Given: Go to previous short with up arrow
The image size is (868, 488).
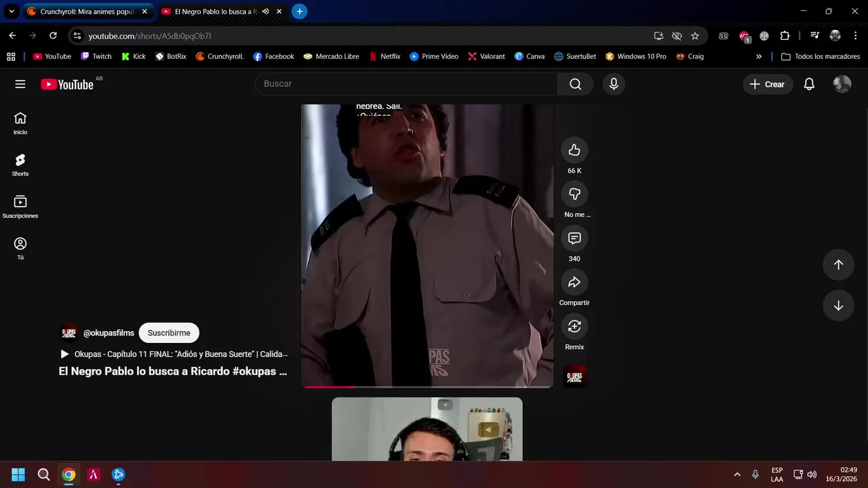Looking at the screenshot, I should pyautogui.click(x=838, y=265).
